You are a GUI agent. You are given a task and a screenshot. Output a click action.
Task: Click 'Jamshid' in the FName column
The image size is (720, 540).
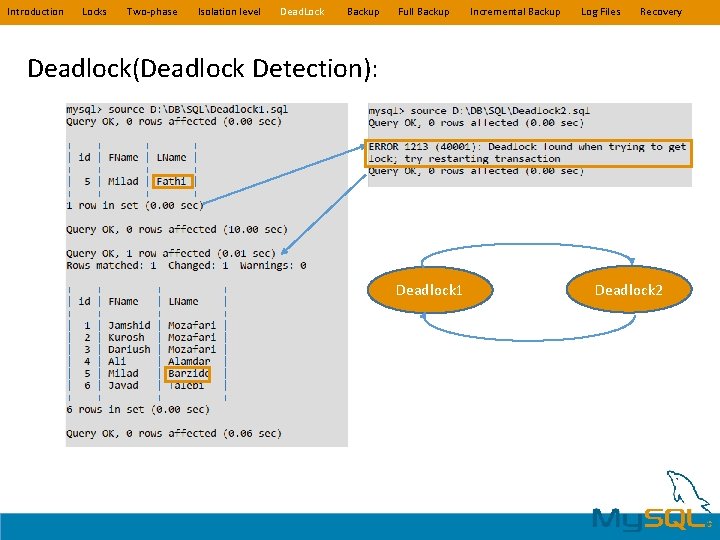coord(129,326)
